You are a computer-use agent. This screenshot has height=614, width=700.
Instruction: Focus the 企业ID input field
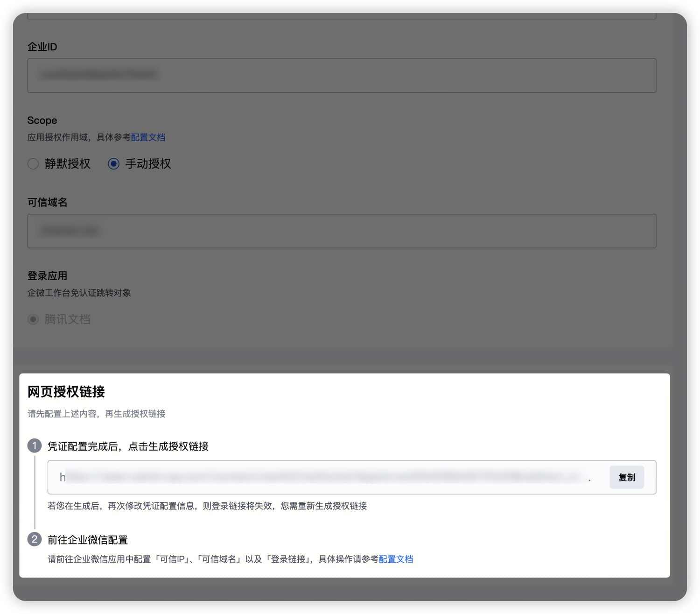click(x=342, y=76)
